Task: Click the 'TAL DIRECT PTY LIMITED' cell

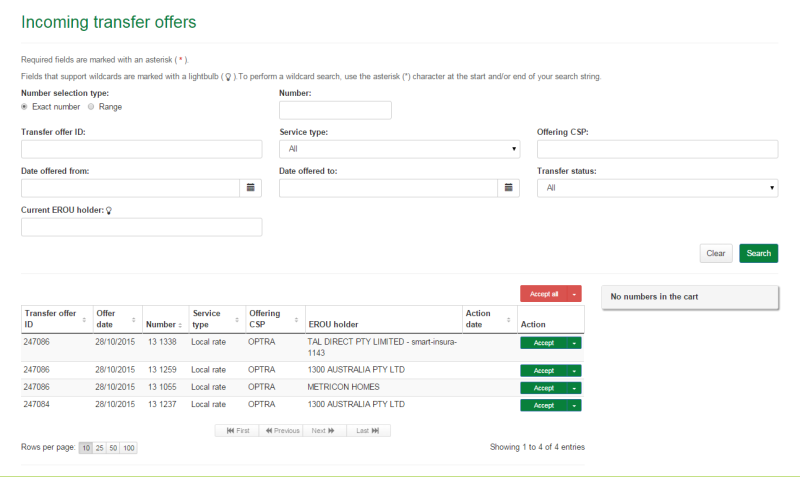Action: [383, 347]
